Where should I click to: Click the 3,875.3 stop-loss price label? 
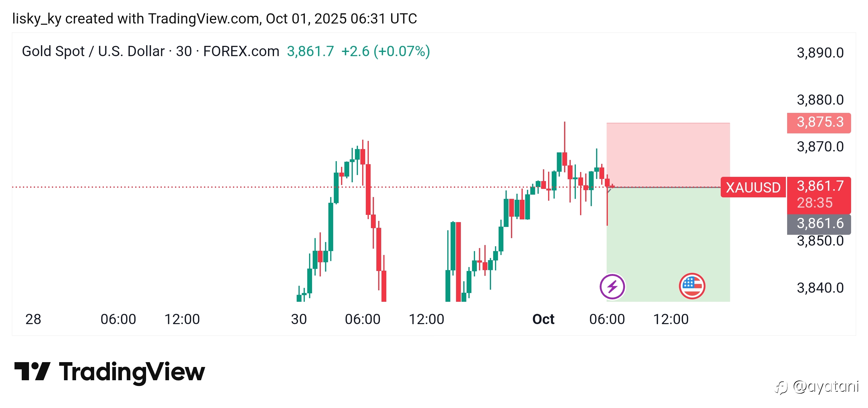tap(819, 122)
